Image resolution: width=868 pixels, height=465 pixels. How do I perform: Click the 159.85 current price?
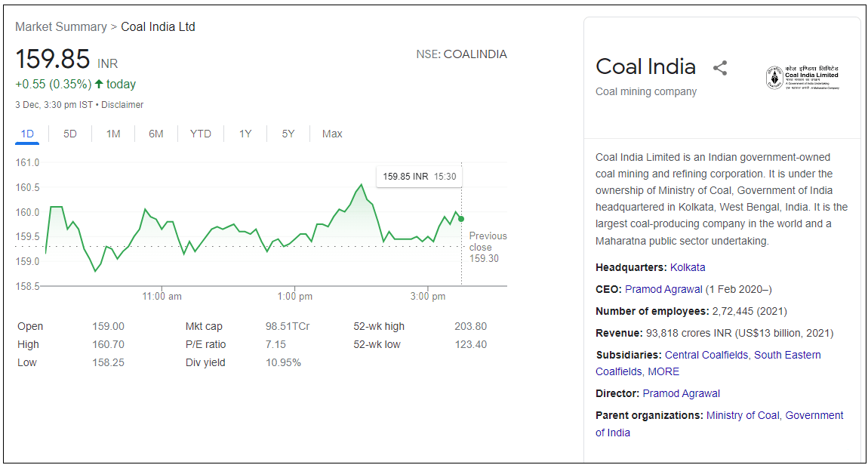(x=52, y=59)
